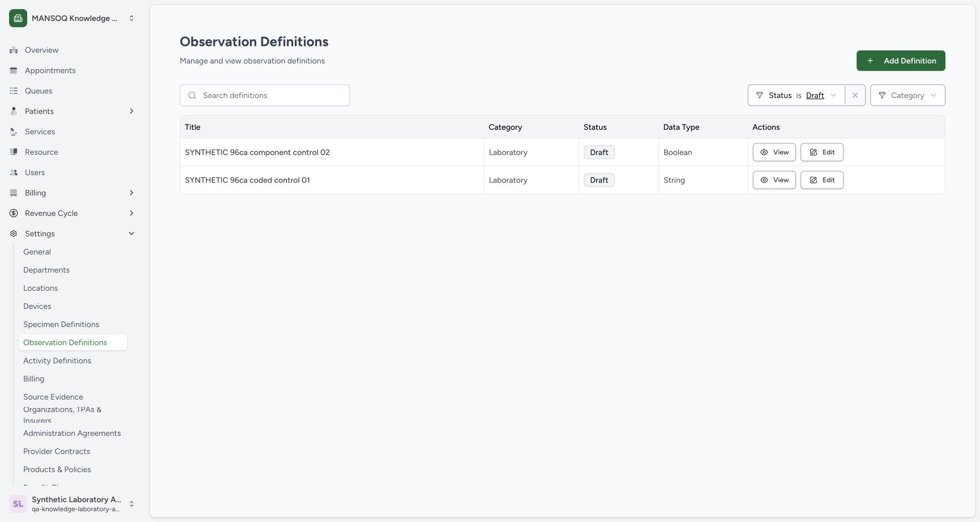Viewport: 980px width, 522px height.
Task: Focus the Search definitions field
Action: pyautogui.click(x=265, y=95)
